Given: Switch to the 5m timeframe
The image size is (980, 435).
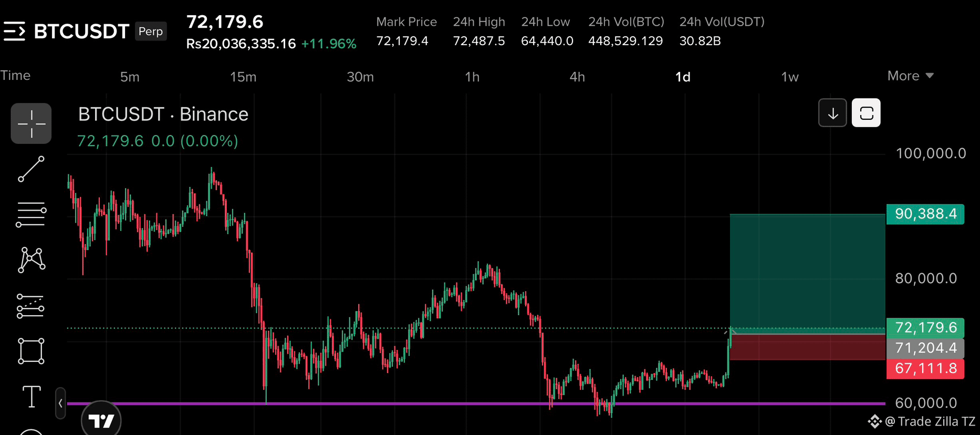Looking at the screenshot, I should 130,77.
